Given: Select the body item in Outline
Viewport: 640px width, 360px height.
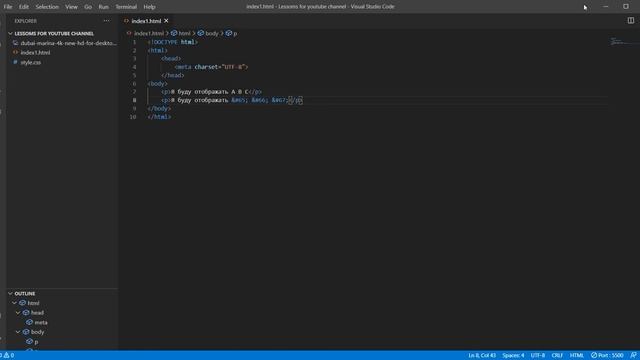Looking at the screenshot, I should click(x=38, y=332).
